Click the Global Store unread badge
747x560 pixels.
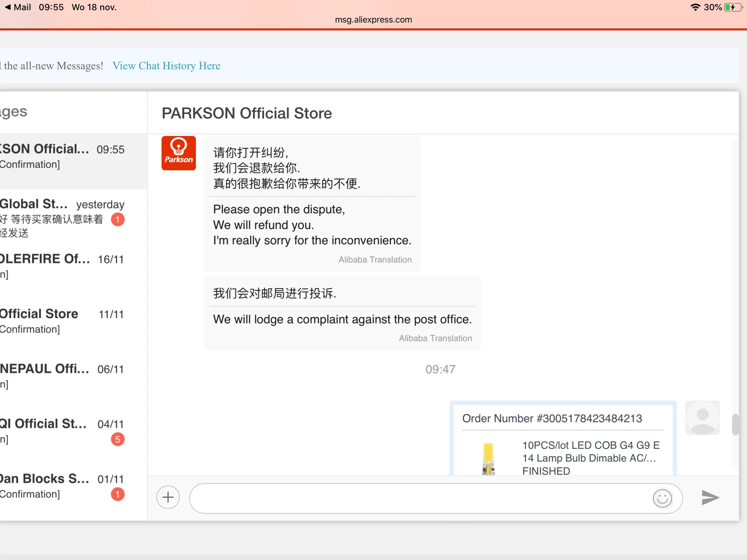point(117,219)
